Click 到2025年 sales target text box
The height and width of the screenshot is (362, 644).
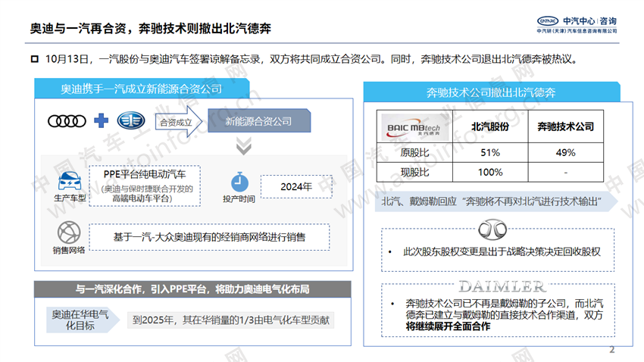[x=231, y=320]
